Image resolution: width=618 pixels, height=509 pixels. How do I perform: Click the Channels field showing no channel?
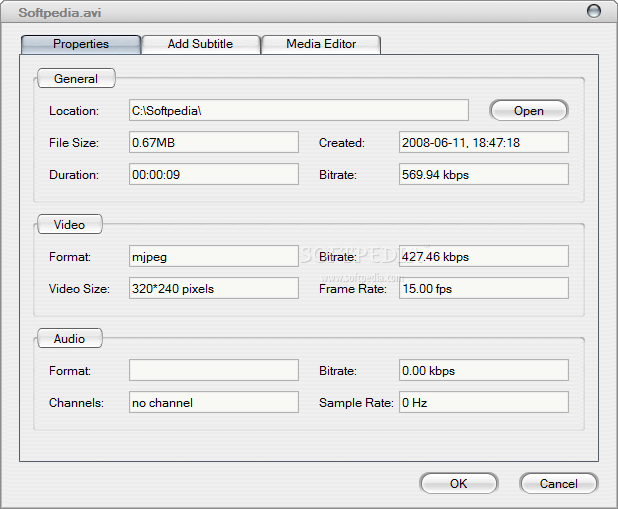click(x=214, y=402)
